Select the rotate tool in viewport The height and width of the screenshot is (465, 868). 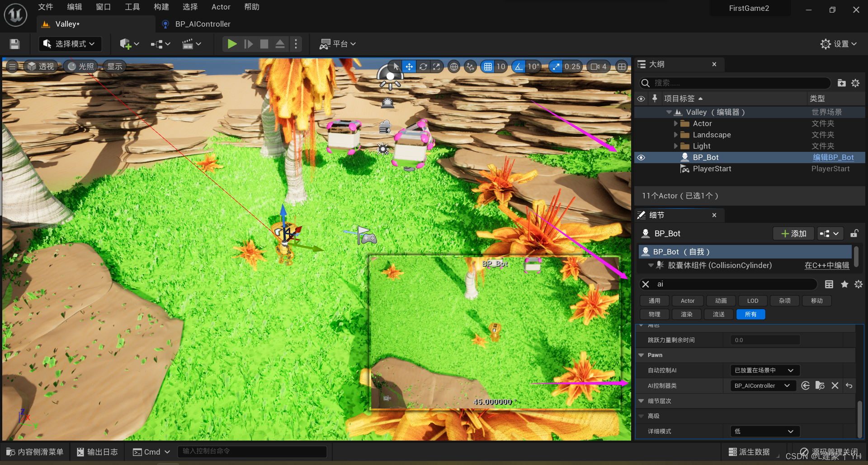423,66
